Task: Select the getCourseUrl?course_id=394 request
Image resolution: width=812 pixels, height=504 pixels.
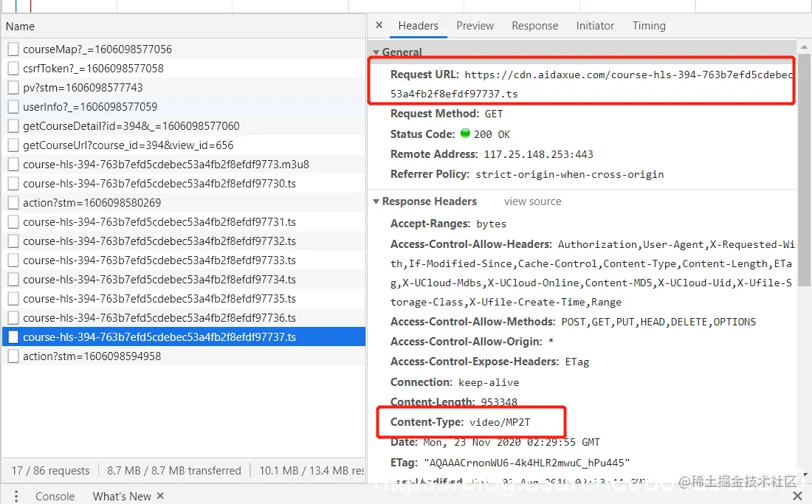Action: click(x=184, y=145)
